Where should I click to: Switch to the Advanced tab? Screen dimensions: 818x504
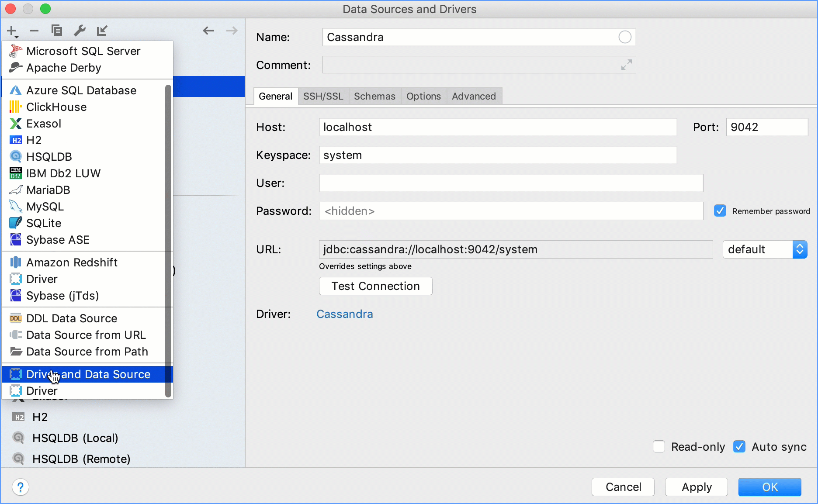(x=474, y=96)
